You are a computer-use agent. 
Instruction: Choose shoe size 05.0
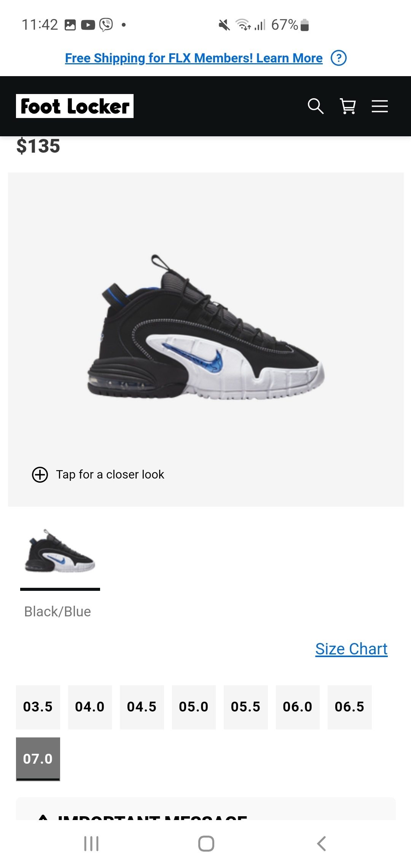(x=194, y=707)
